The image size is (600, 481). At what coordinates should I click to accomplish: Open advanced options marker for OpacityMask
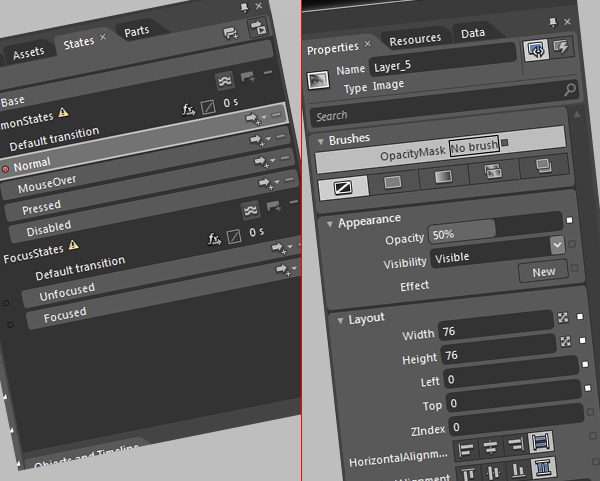(x=505, y=142)
